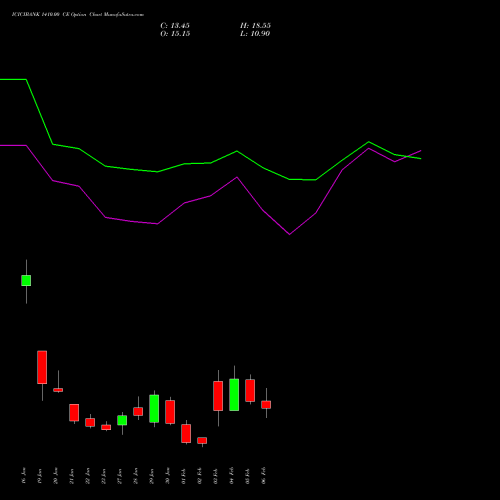Click the 03 Feb date label

[216, 475]
